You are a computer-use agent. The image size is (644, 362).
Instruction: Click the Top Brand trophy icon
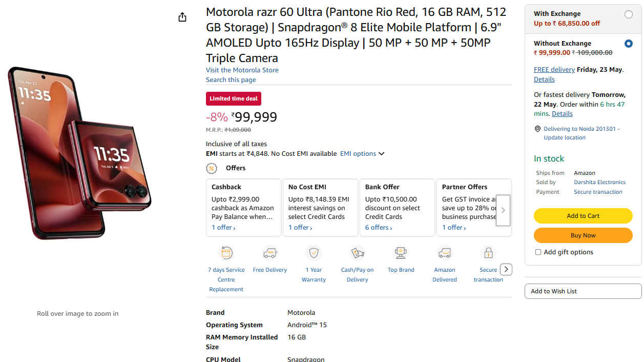tap(401, 253)
